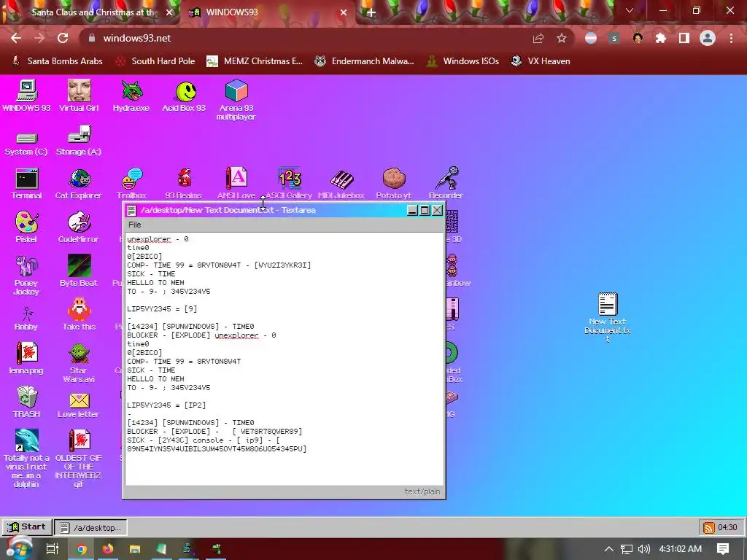Viewport: 747px width, 560px height.
Task: Select the WINDOWS93 browser tab
Action: tap(268, 12)
